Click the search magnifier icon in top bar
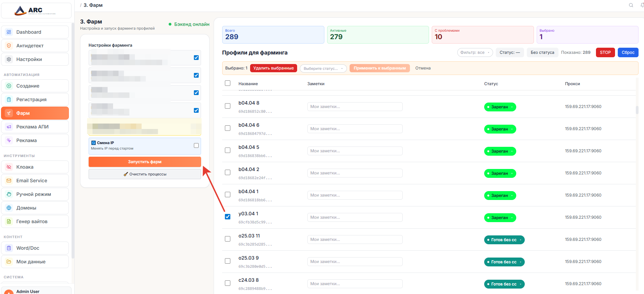Viewport: 644px width, 294px height. [631, 5]
